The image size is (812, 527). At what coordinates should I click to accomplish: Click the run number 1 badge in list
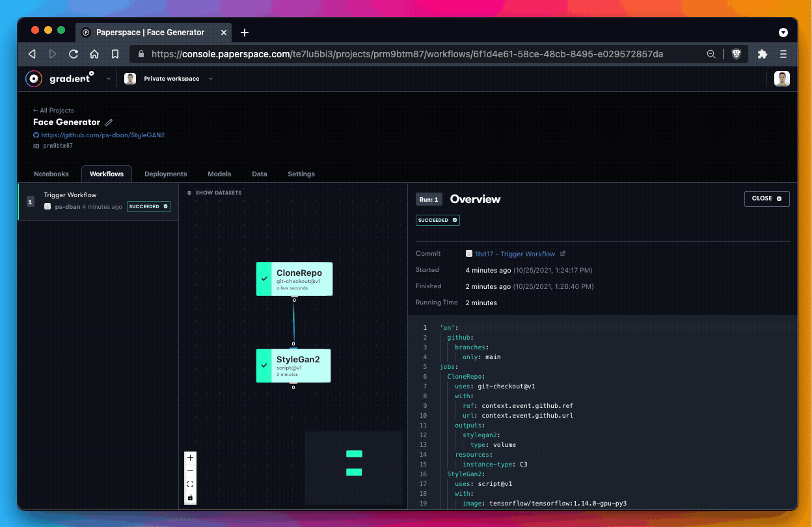(x=30, y=202)
